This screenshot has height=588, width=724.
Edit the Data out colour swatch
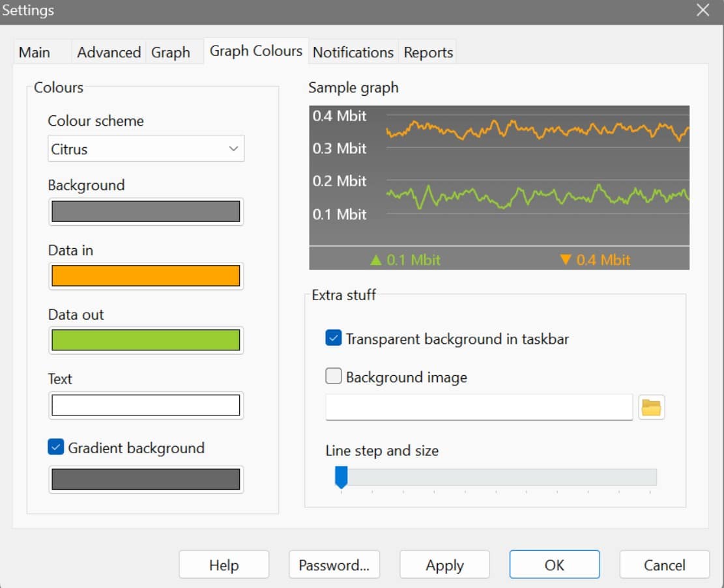pyautogui.click(x=145, y=340)
